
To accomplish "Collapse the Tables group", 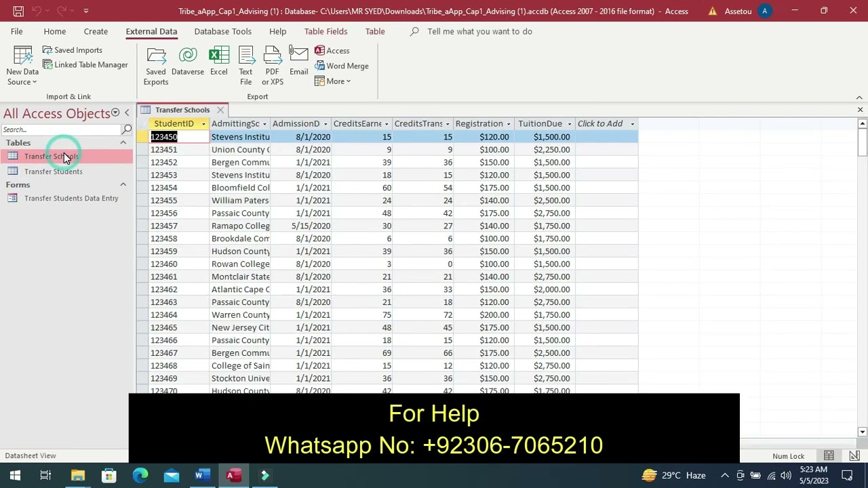I will pos(123,143).
